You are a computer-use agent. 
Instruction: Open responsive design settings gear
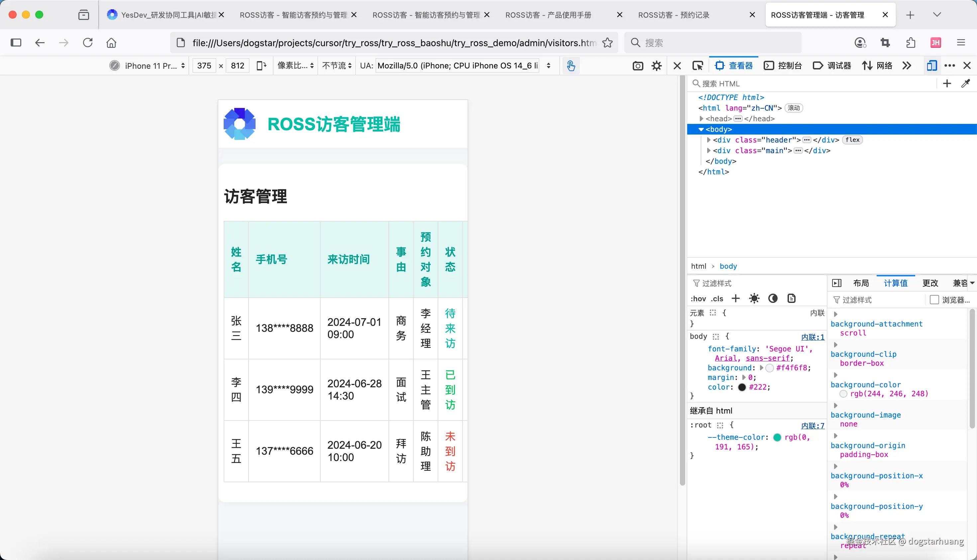click(656, 66)
